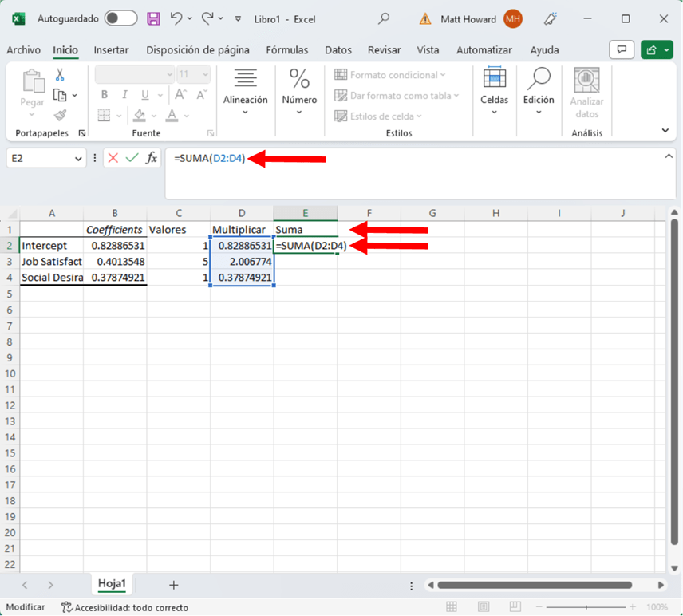Viewport: 683px width, 616px height.
Task: Confirm formula with the checkmark icon
Action: coord(132,158)
